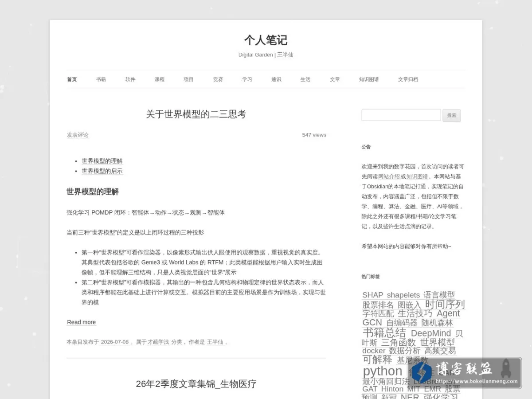Viewport: 532px width, 399px height.
Task: Open the 文章归档 menu item
Action: coord(408,79)
